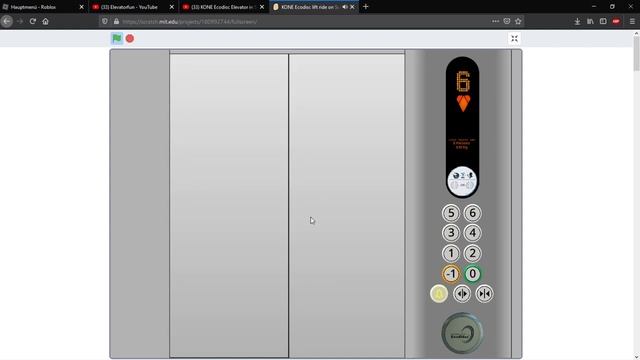
Task: Go back to the previous page
Action: 7,21
